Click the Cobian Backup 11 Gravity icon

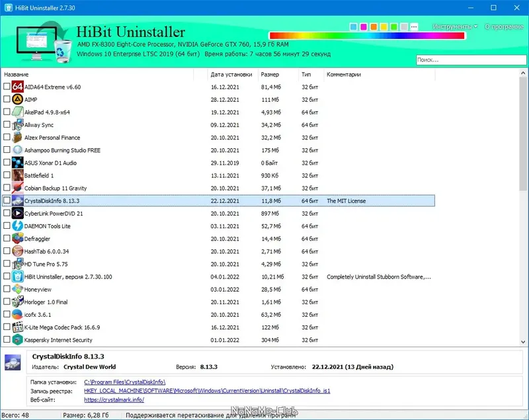18,188
